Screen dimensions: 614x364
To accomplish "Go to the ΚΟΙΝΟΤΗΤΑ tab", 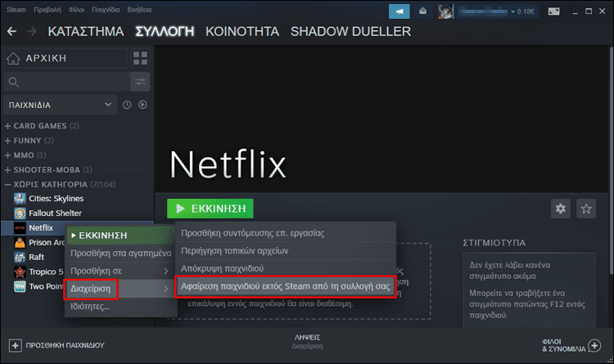I will (242, 31).
